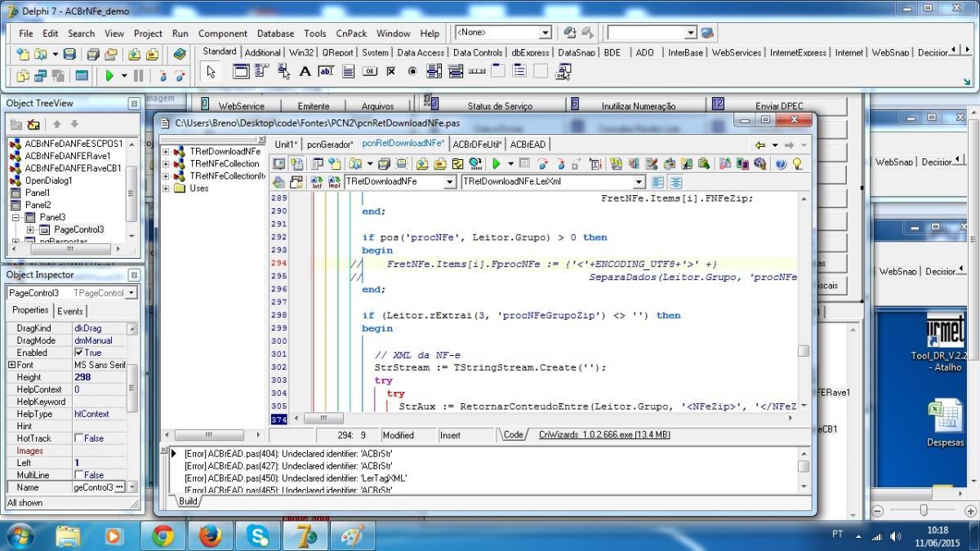Click the up arrow in Object TreeView toolbar

(57, 125)
